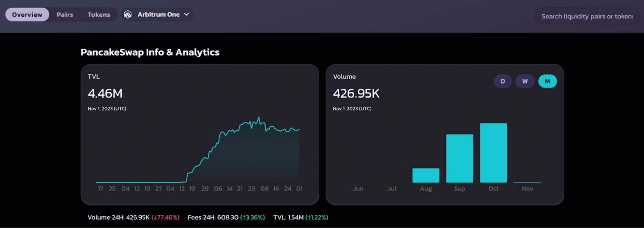Viewport: 644px width, 228px height.
Task: Click the peak of the TVL line chart
Action: click(258, 118)
